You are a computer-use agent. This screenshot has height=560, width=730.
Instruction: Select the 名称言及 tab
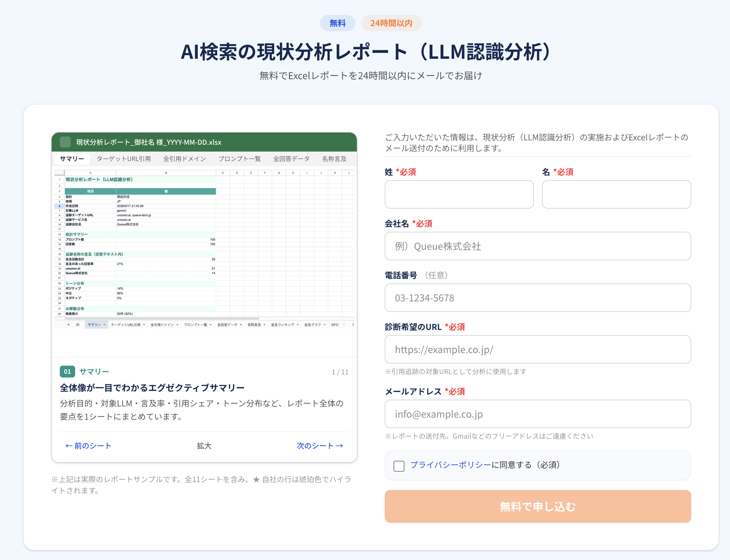point(334,159)
